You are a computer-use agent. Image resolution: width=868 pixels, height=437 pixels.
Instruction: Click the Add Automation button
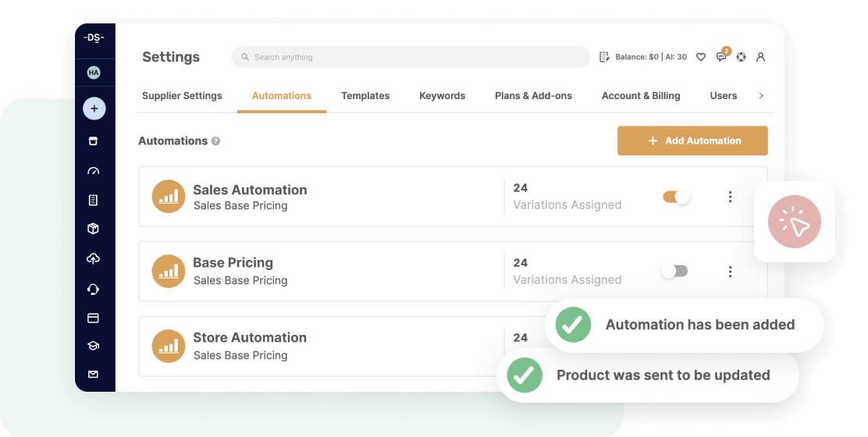pos(692,140)
